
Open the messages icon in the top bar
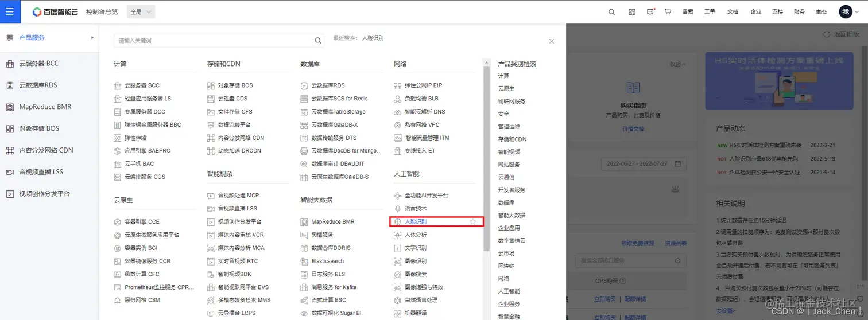pyautogui.click(x=650, y=11)
